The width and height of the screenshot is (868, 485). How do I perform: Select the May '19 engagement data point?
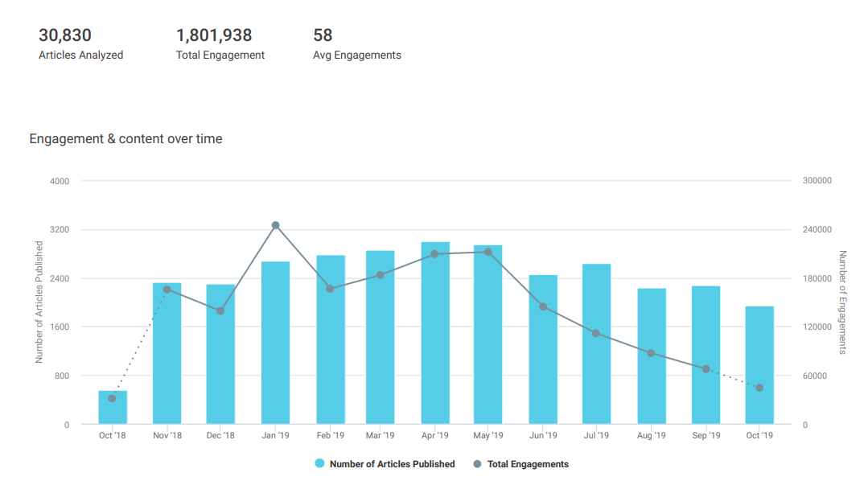488,253
